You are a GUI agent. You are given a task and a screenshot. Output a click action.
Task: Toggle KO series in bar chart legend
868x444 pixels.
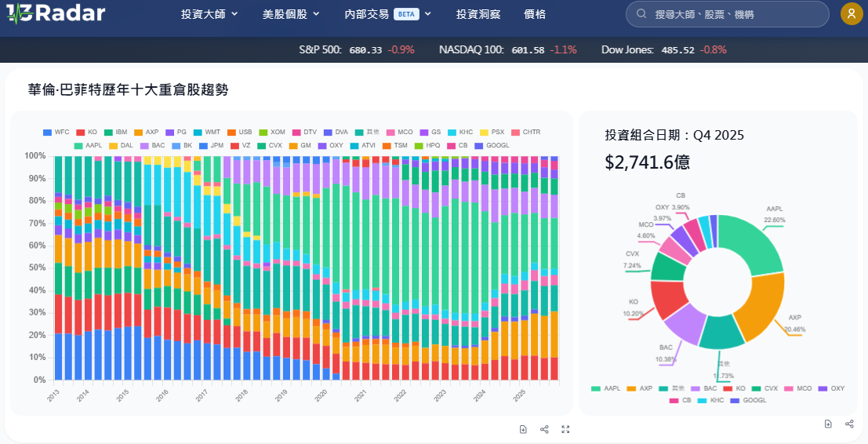(x=86, y=133)
